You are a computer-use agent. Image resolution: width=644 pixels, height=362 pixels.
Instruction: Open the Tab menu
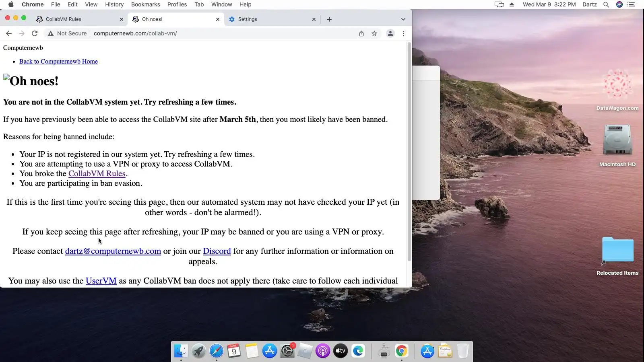click(x=199, y=4)
